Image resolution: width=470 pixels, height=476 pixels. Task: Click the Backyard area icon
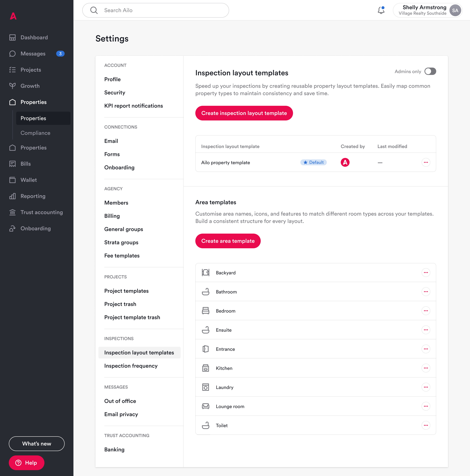[x=205, y=273]
